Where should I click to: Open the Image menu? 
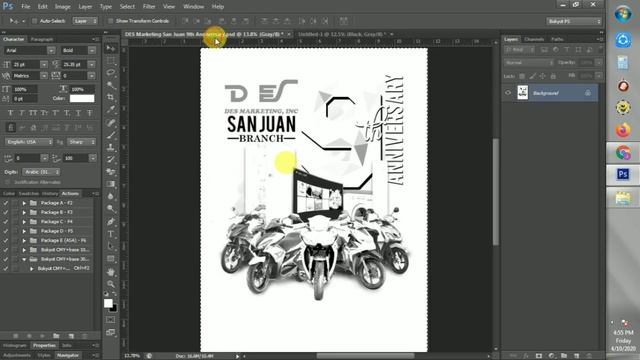click(62, 7)
